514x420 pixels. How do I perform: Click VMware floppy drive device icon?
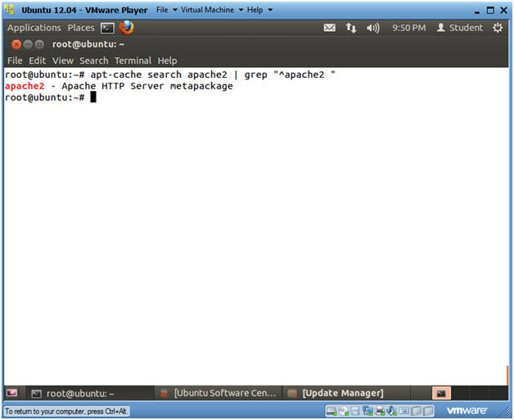(x=355, y=411)
